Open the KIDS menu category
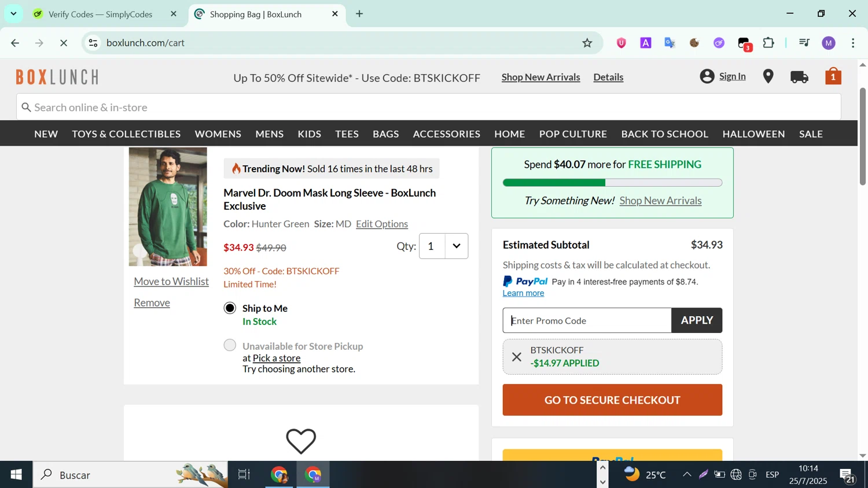 [x=309, y=134]
